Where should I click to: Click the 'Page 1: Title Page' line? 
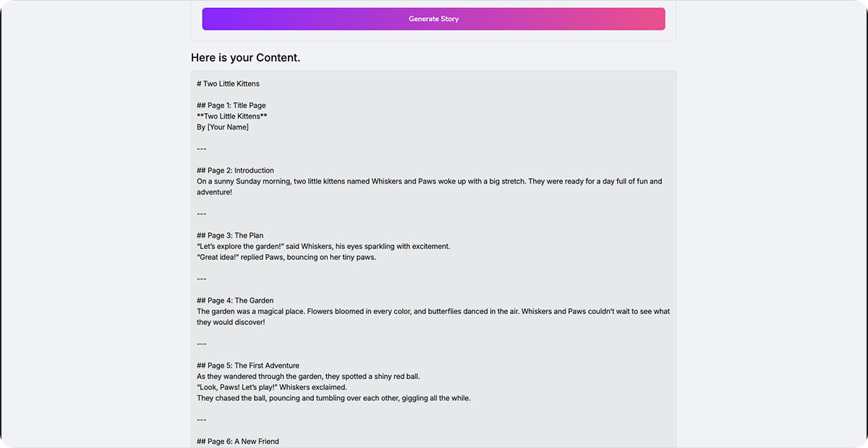pos(231,106)
